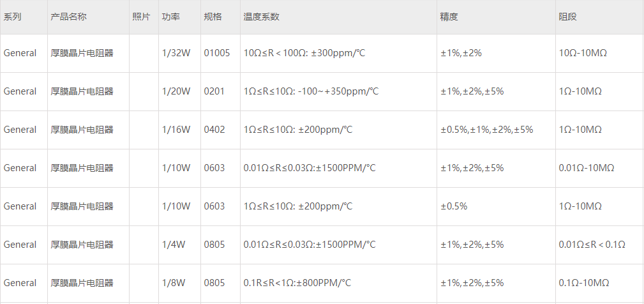Click the 0.1Ω-10MΩ resistance range cell
The image size is (644, 304).
tap(584, 283)
